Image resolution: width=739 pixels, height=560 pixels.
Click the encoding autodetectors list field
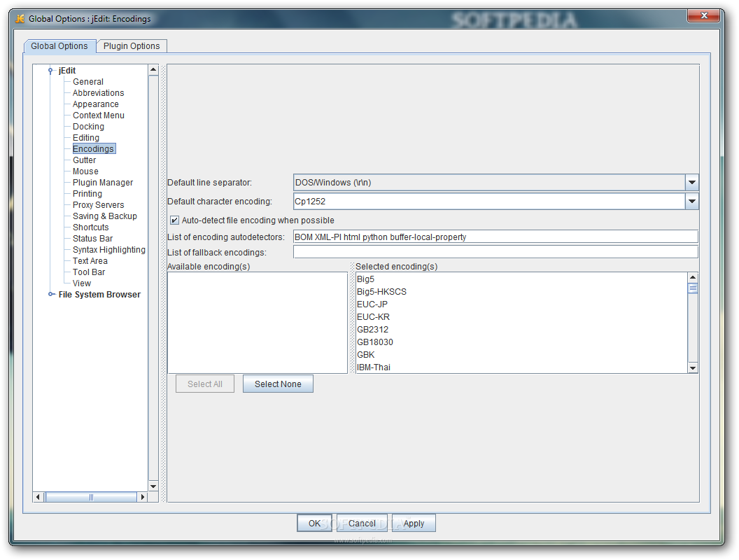pos(495,237)
